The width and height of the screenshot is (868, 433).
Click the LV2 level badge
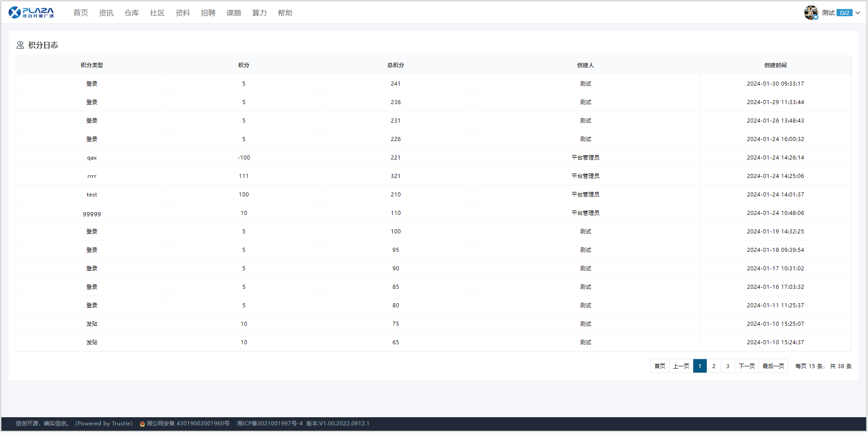click(844, 13)
